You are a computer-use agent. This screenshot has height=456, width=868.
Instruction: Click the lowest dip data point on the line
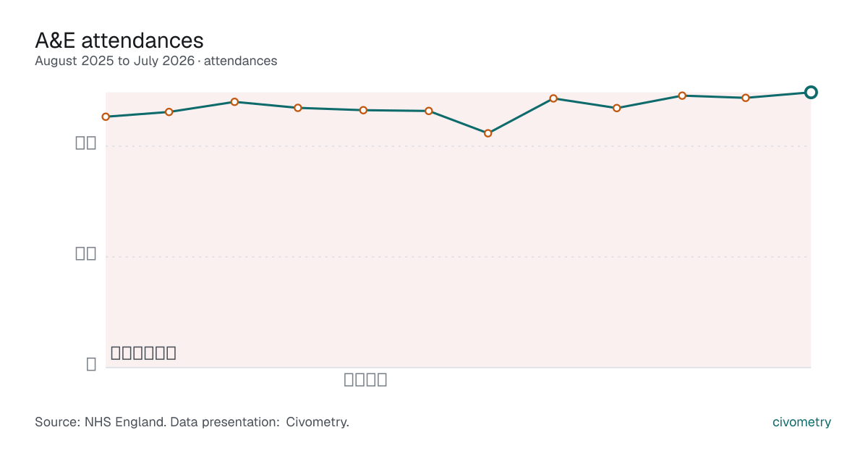pos(488,133)
